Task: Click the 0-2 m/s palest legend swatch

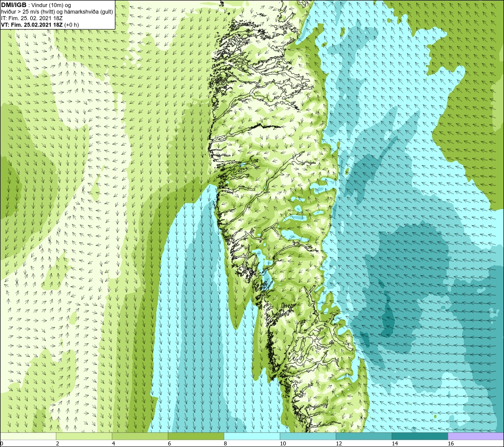Action: (x=28, y=436)
